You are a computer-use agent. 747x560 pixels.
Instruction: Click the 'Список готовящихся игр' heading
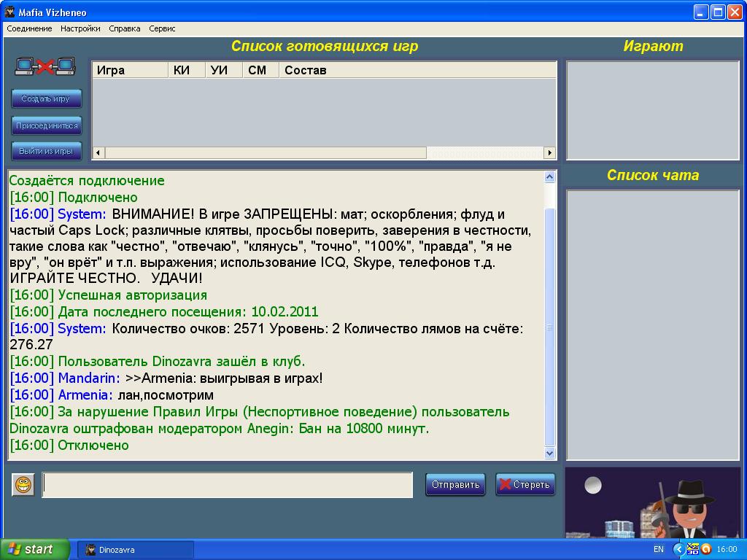tap(325, 46)
